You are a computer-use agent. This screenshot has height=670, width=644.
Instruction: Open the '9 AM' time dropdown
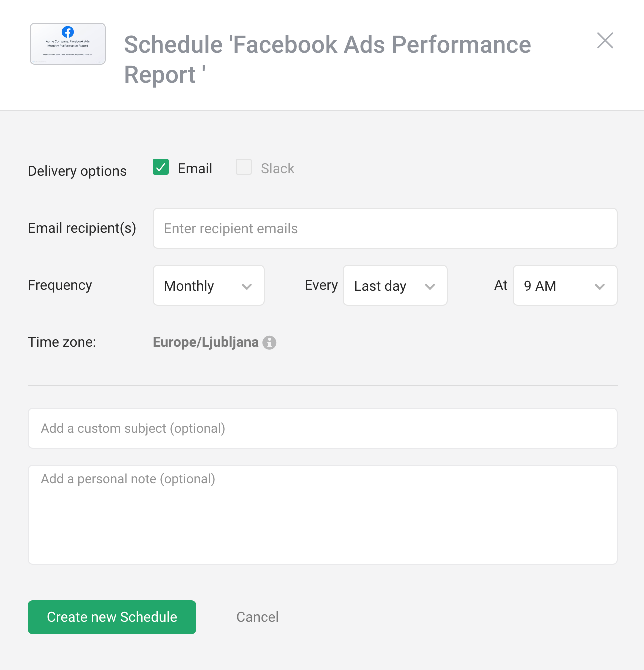565,285
